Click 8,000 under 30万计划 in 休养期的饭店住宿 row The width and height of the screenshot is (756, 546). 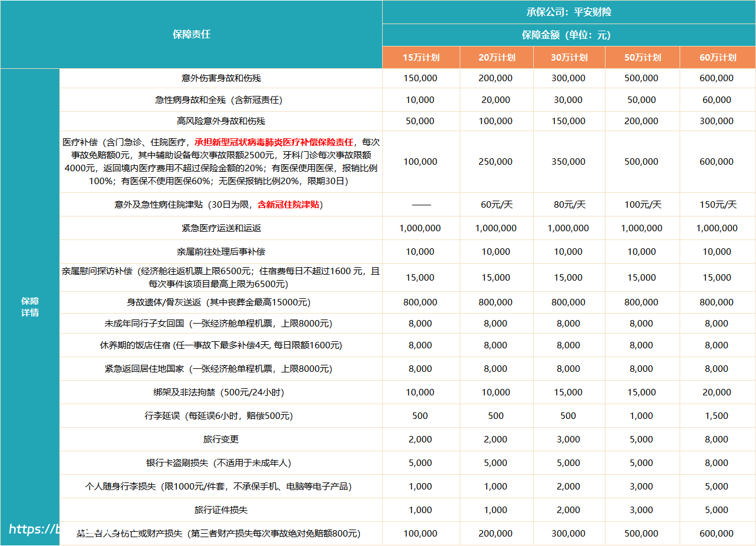click(568, 345)
